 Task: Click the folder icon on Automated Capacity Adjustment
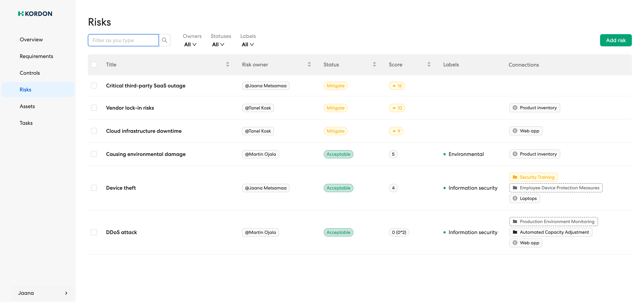click(x=515, y=232)
